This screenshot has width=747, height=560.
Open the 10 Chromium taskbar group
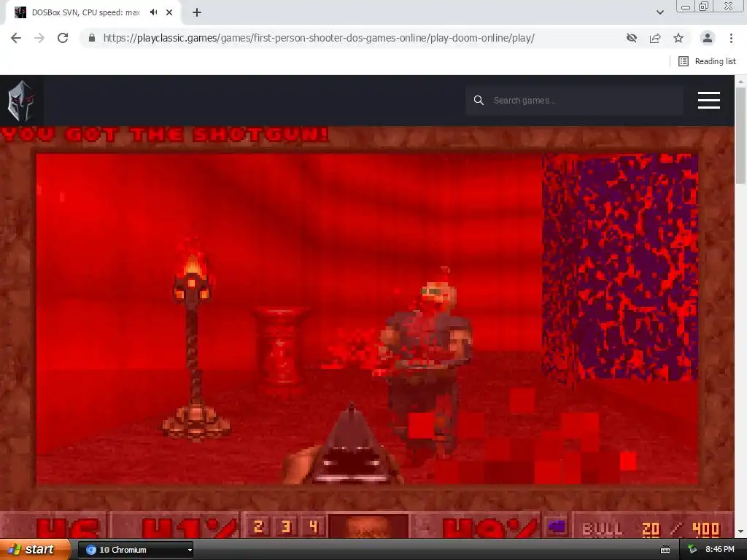135,550
